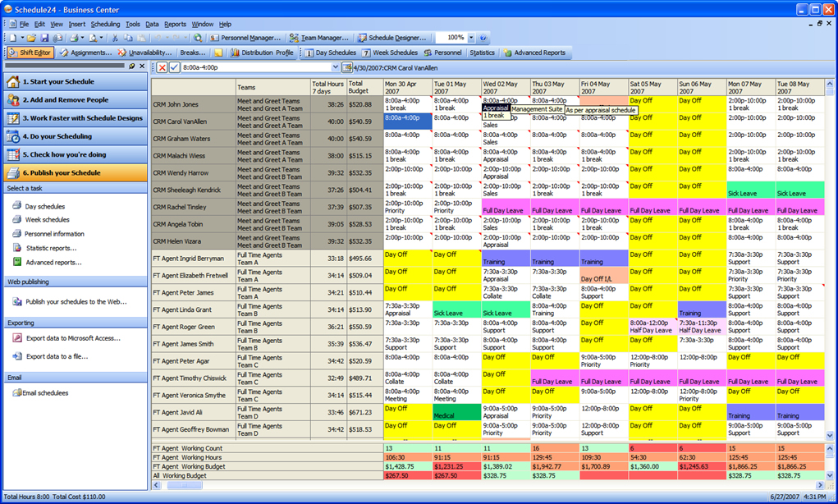Screen dimensions: 838x504
Task: Cancel the edit with the red X
Action: (x=162, y=67)
